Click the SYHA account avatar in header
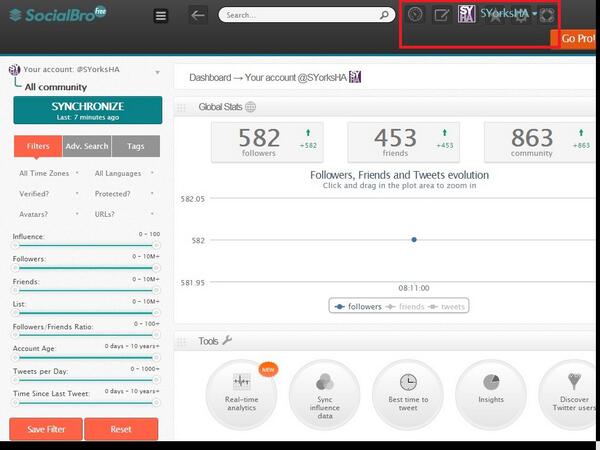Screen dimensions: 600x450 click(466, 14)
